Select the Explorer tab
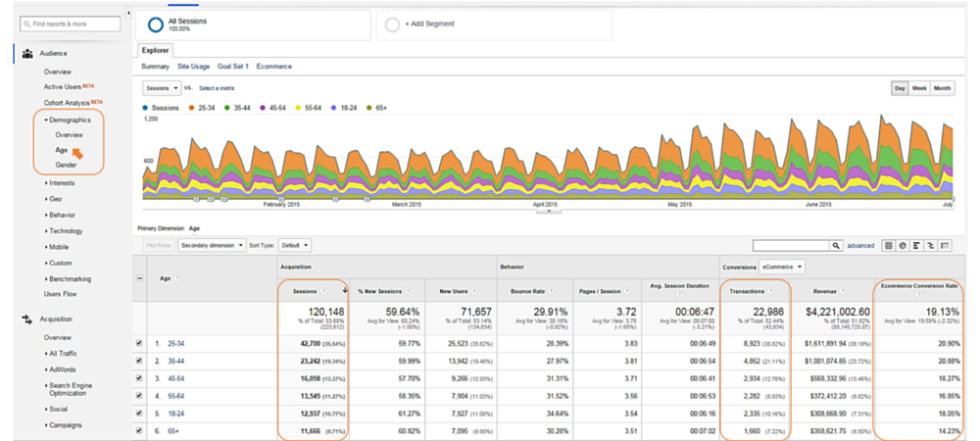Image resolution: width=980 pixels, height=441 pixels. point(155,51)
